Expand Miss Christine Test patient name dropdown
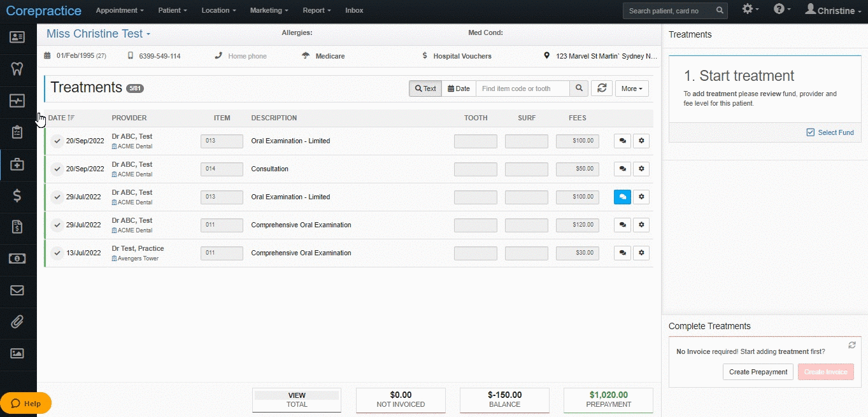Image resolution: width=868 pixels, height=417 pixels. (x=99, y=34)
